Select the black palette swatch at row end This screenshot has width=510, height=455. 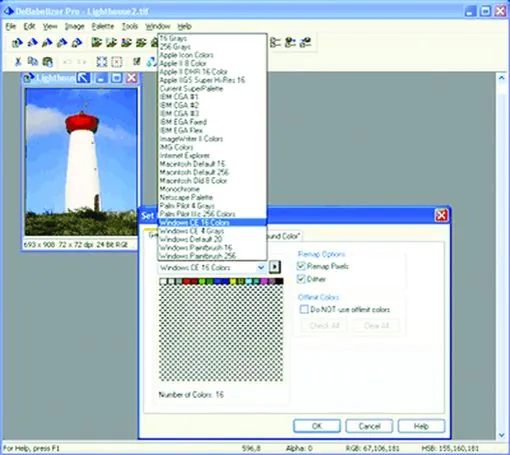tap(279, 282)
